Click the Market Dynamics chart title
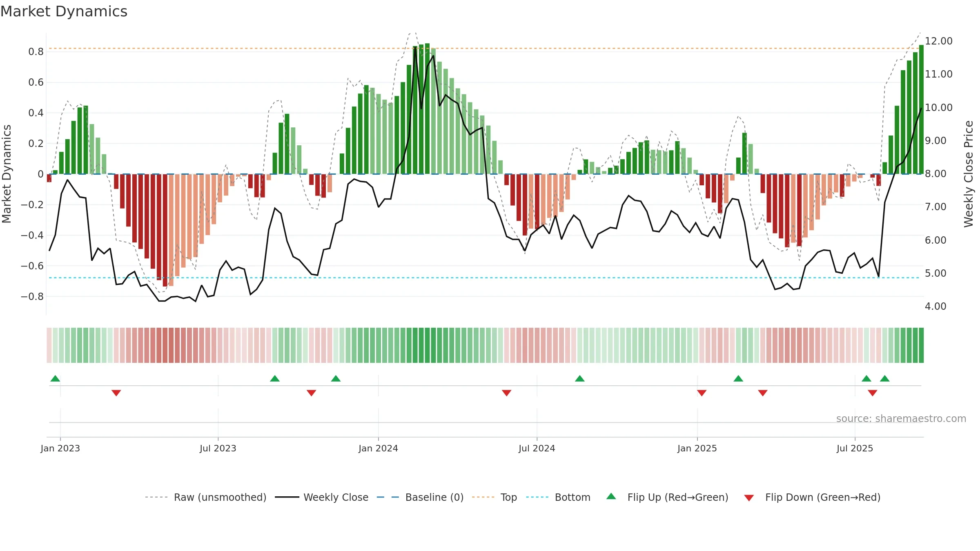Screen dimensions: 980x551 pos(64,11)
